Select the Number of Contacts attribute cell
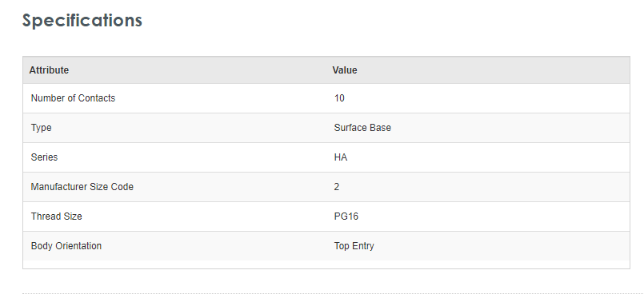The image size is (644, 298). 73,98
